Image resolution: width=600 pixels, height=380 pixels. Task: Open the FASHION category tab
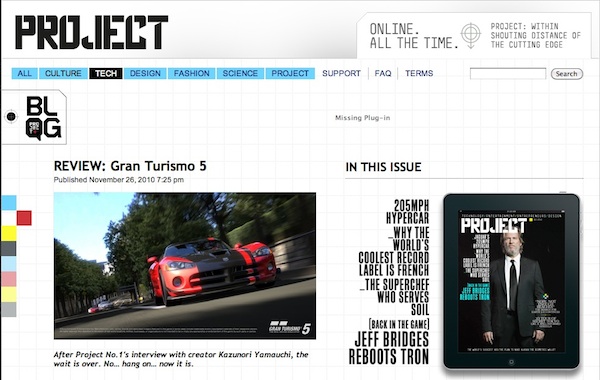pyautogui.click(x=192, y=73)
